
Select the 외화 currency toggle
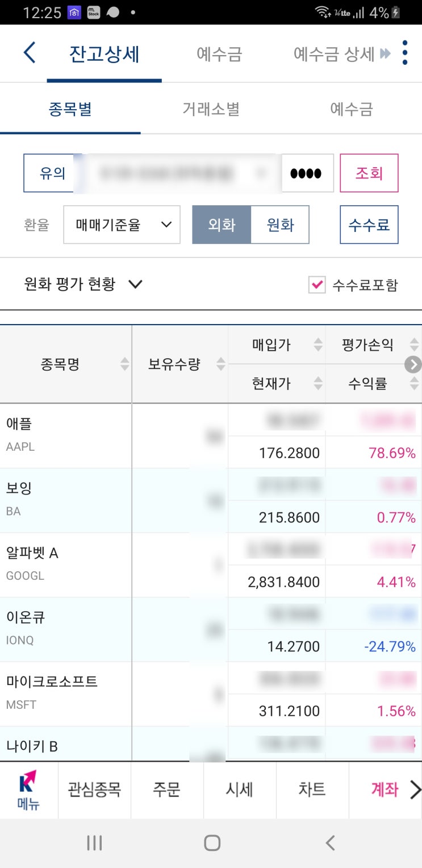222,225
